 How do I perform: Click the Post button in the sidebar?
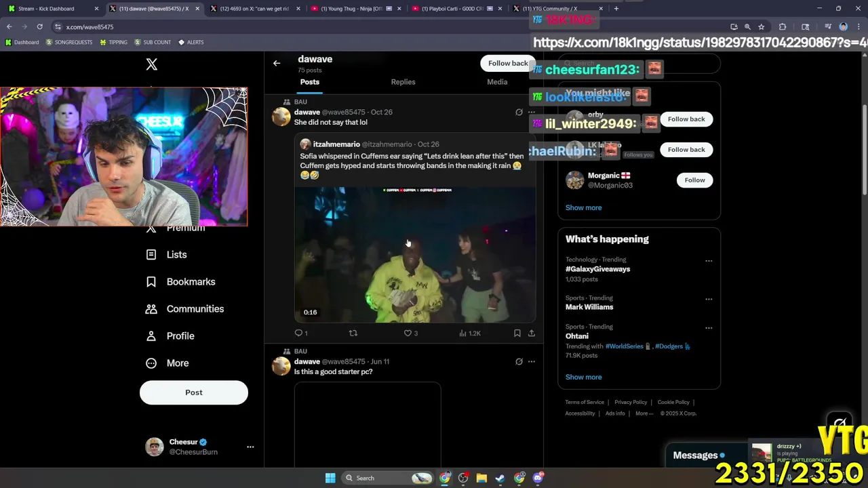coord(194,392)
